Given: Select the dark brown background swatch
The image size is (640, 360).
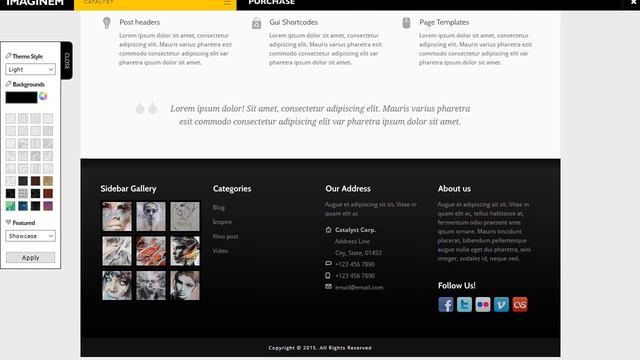Looking at the screenshot, I should click(36, 181).
